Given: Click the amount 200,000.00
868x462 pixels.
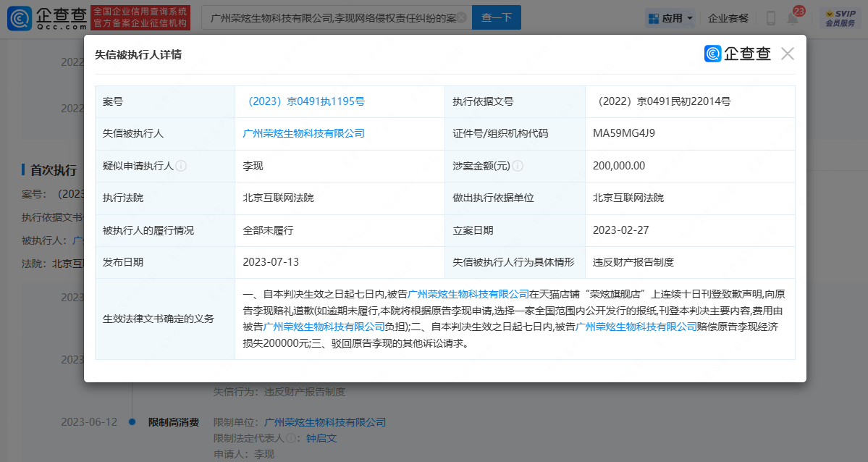Looking at the screenshot, I should [619, 166].
